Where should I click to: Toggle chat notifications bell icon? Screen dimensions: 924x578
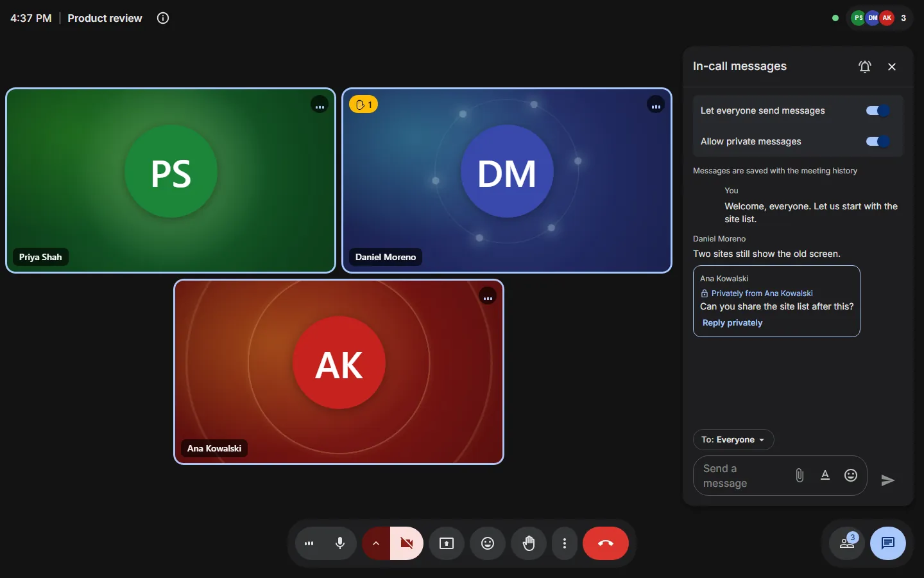pos(865,67)
